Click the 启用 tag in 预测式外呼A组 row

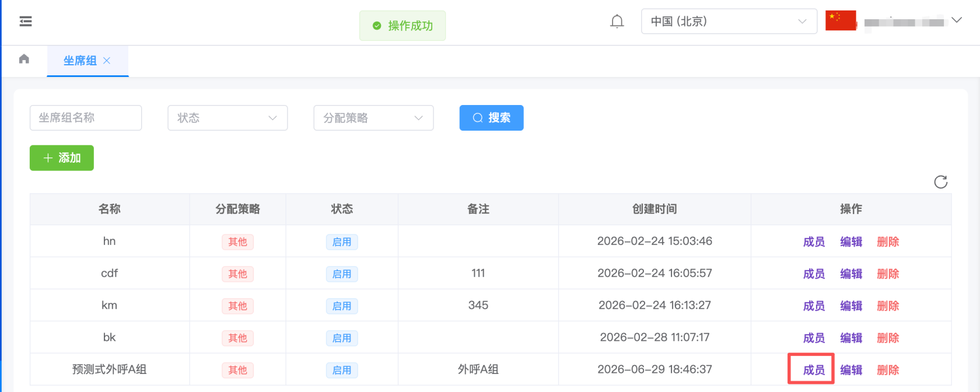click(x=342, y=370)
